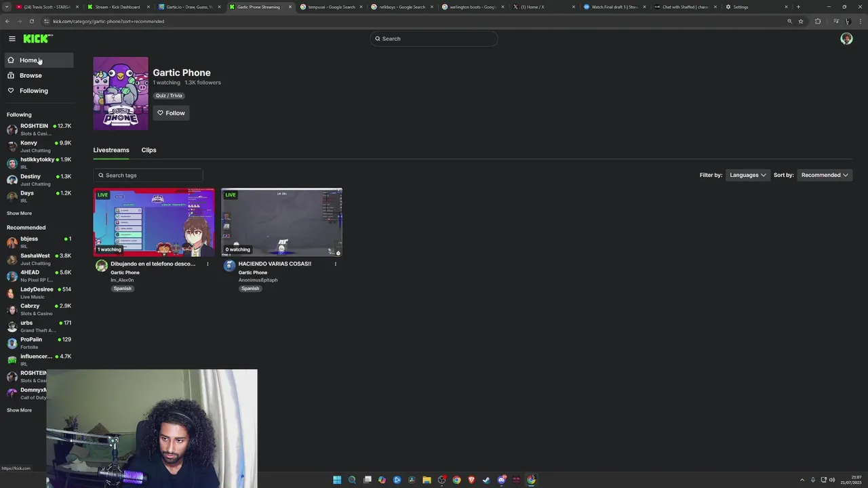Open the Languages filter dropdown

(748, 175)
